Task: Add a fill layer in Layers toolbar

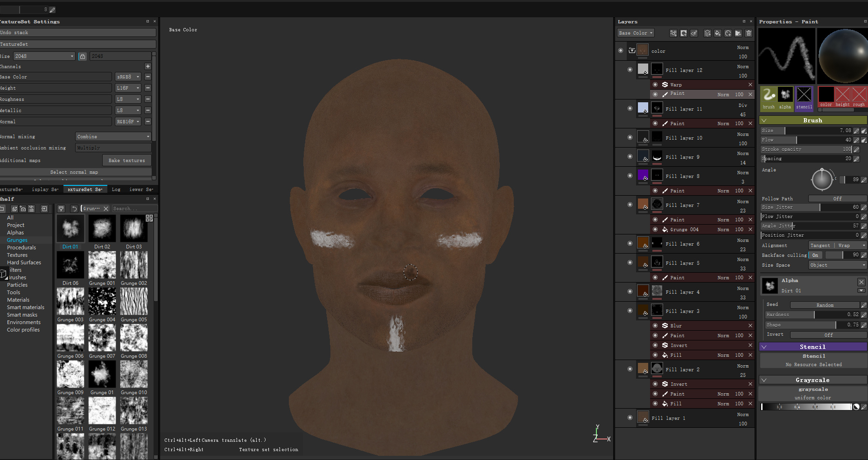Action: (718, 33)
